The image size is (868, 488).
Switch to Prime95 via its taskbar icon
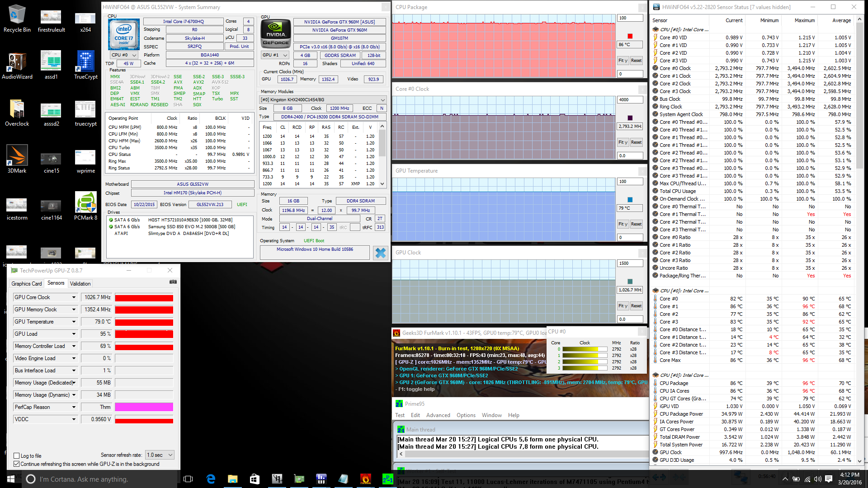click(x=387, y=479)
